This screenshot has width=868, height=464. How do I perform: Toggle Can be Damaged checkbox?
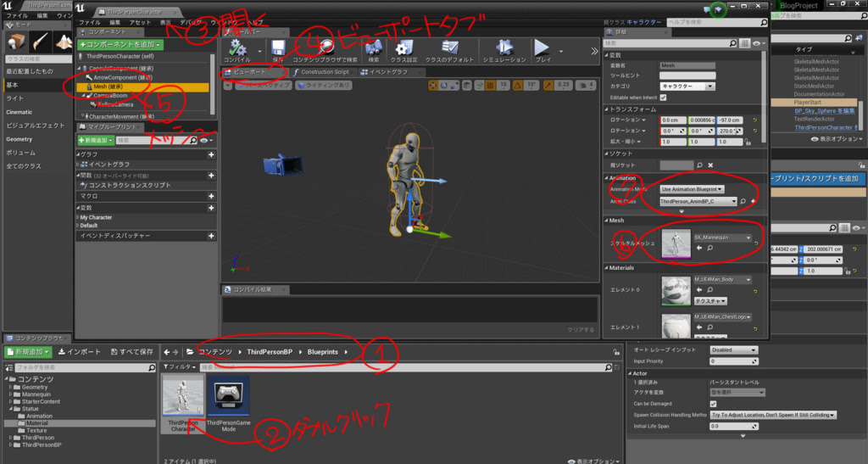[713, 404]
